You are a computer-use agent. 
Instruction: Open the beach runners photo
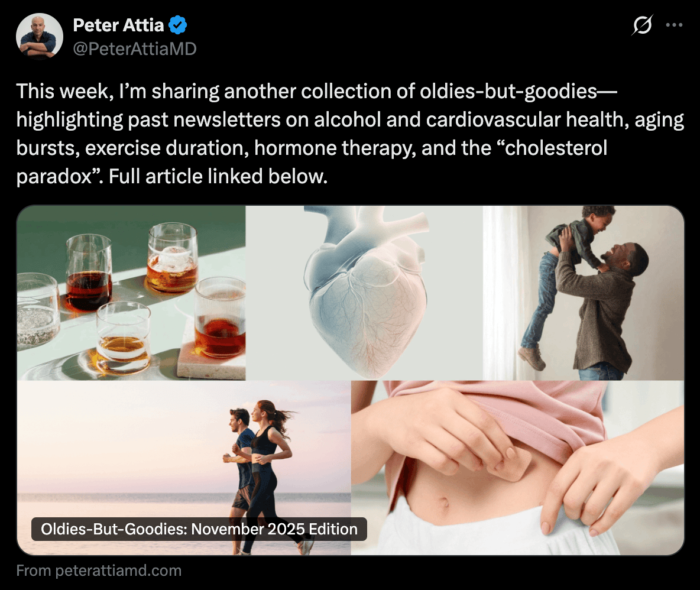pyautogui.click(x=184, y=468)
